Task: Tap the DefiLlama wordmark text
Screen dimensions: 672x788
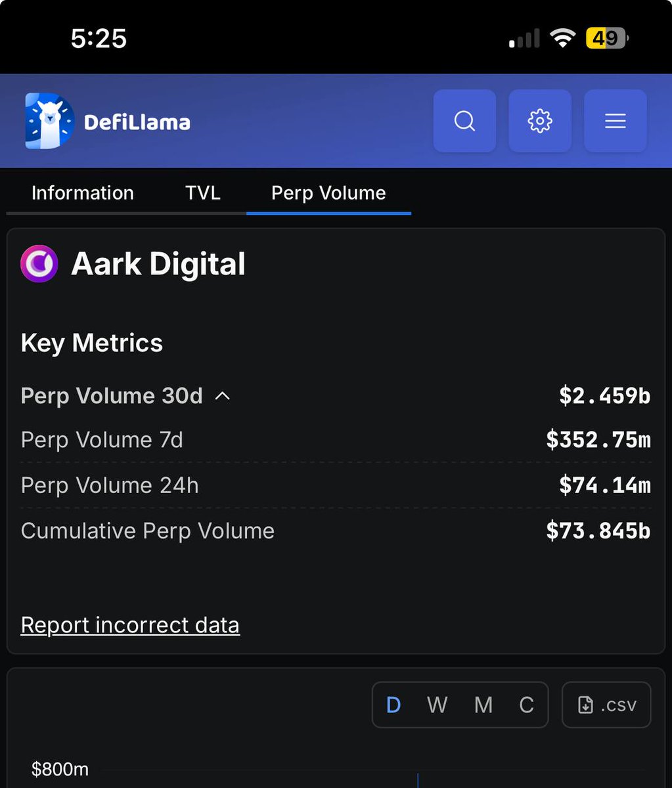Action: [137, 122]
